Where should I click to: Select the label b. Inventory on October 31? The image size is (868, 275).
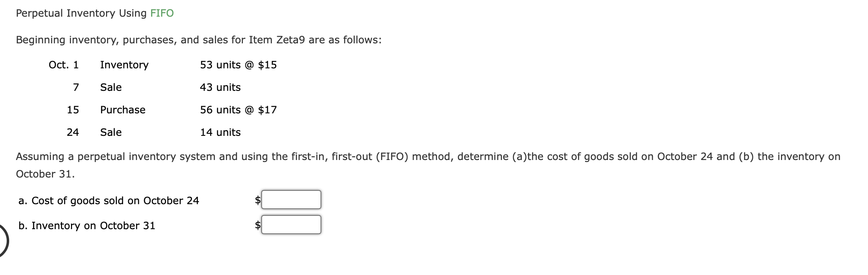click(x=87, y=225)
